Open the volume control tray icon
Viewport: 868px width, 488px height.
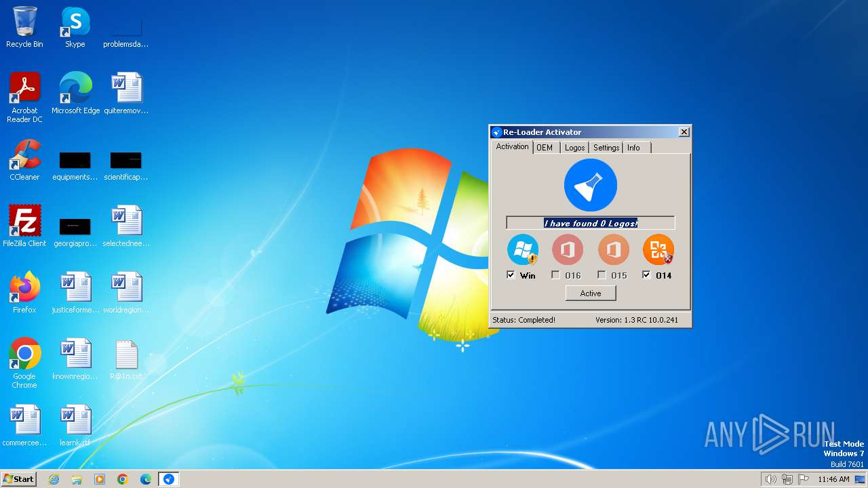pos(770,479)
